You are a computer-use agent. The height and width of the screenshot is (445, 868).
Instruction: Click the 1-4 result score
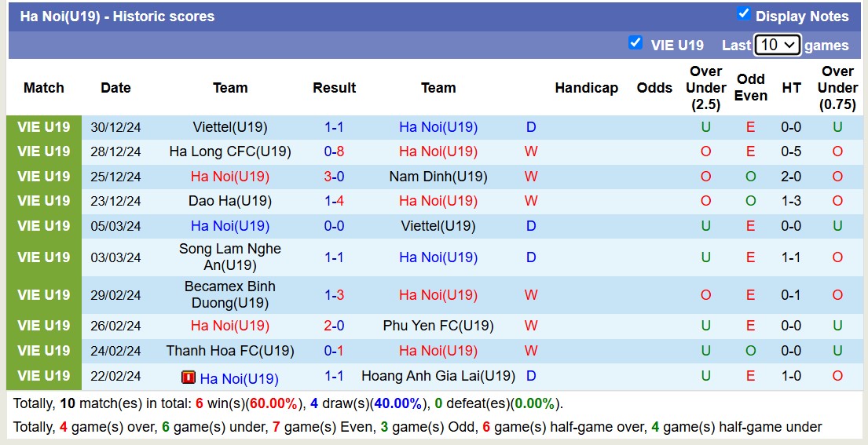pyautogui.click(x=335, y=201)
